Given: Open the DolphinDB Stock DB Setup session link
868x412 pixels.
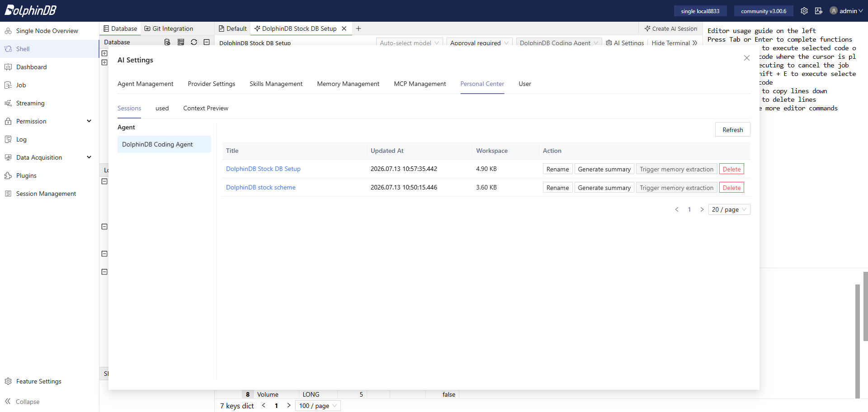Looking at the screenshot, I should (263, 169).
